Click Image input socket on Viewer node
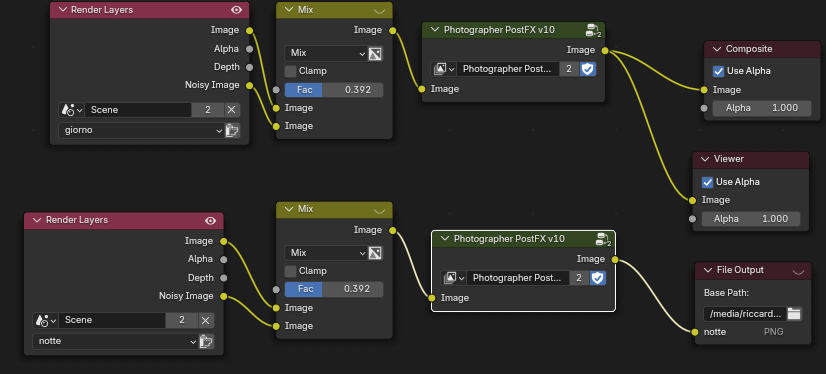 pyautogui.click(x=693, y=200)
